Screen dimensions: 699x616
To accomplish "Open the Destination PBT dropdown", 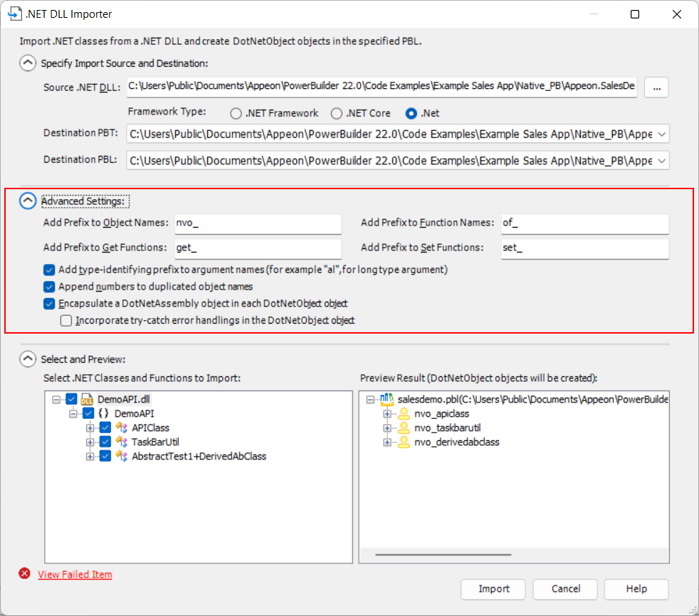I will [661, 134].
